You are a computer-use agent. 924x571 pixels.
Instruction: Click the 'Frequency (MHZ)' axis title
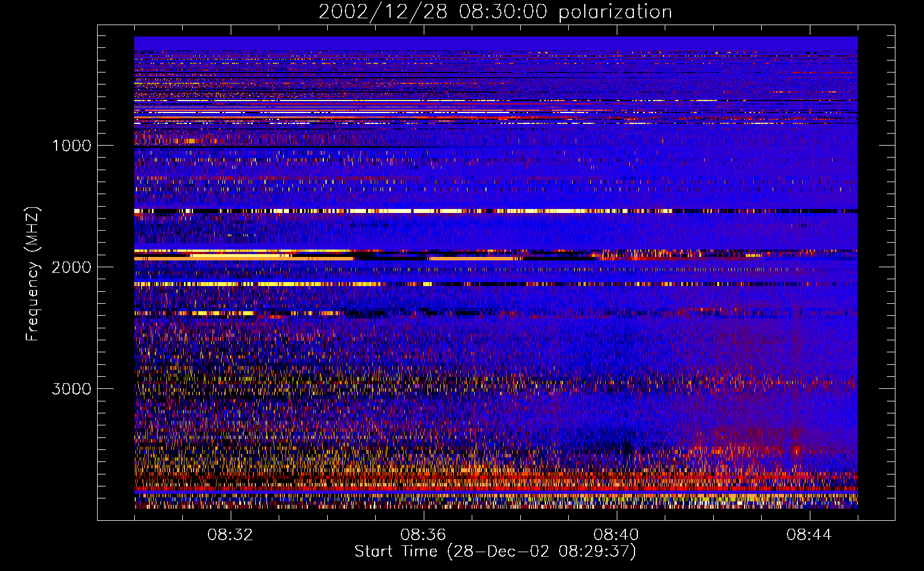pos(33,274)
